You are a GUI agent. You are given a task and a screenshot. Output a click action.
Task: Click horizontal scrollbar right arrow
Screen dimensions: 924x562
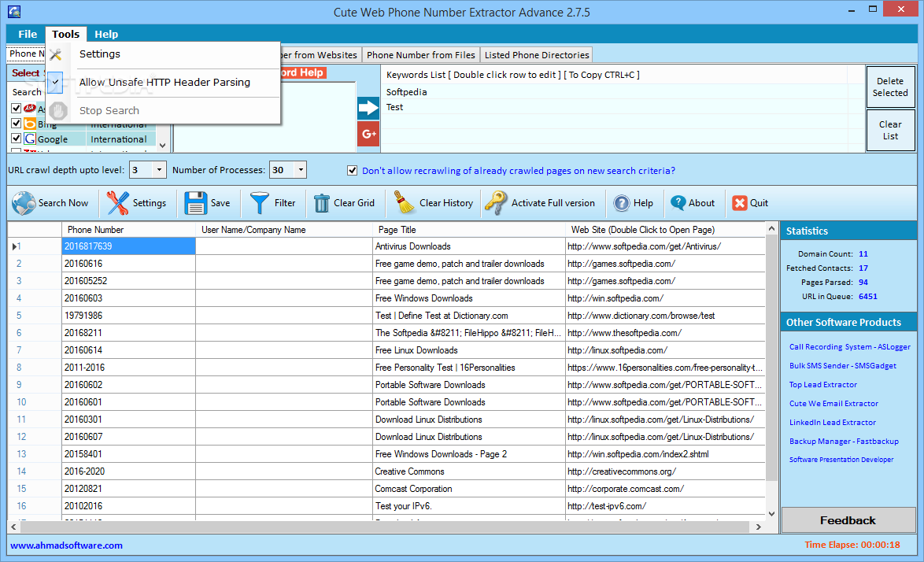759,527
